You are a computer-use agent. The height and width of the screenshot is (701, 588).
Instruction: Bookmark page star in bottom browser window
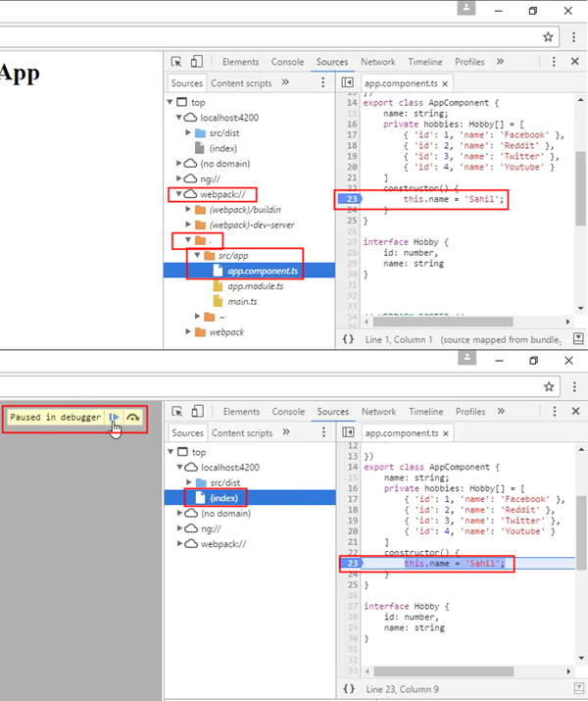(x=549, y=386)
